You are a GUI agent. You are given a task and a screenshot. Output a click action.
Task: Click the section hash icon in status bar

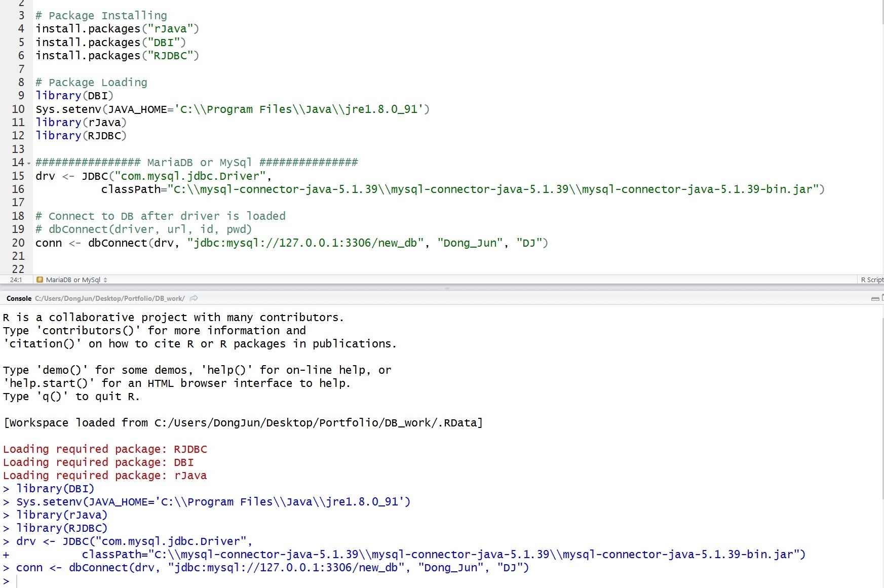[x=40, y=280]
